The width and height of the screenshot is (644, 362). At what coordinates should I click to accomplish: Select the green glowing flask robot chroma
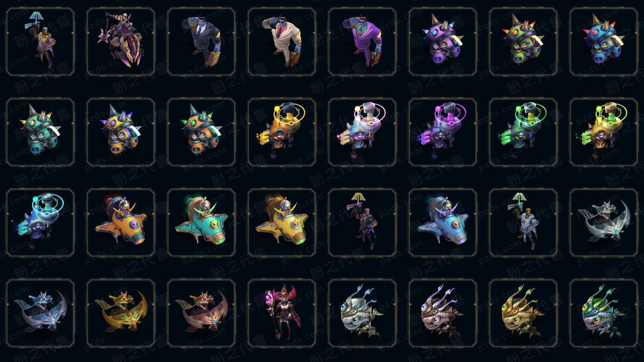click(523, 132)
